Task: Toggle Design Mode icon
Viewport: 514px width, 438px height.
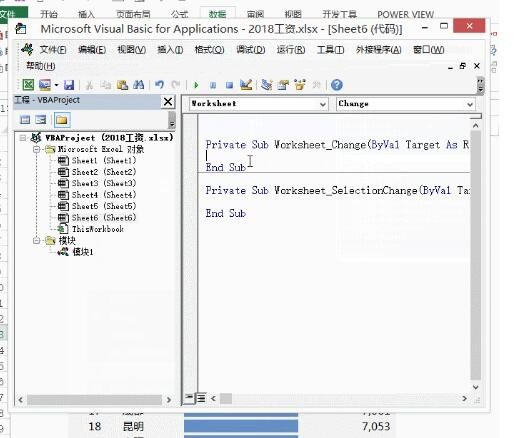Action: (246, 85)
